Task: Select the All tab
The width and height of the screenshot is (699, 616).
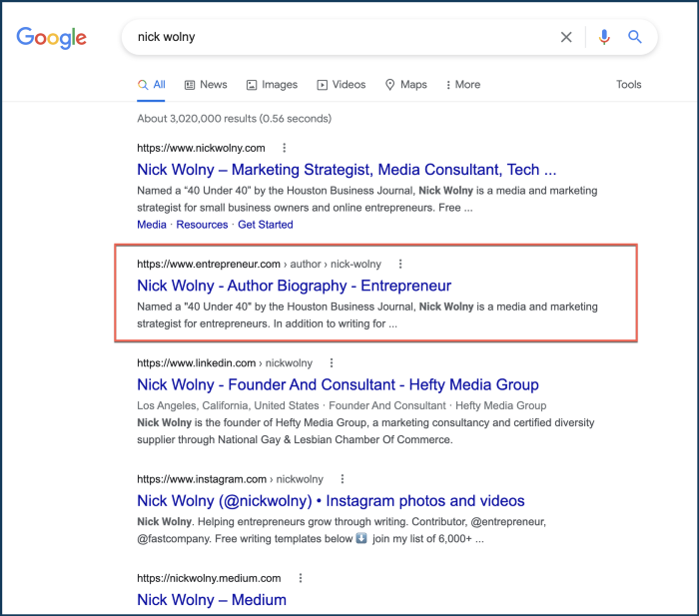Action: coord(151,85)
